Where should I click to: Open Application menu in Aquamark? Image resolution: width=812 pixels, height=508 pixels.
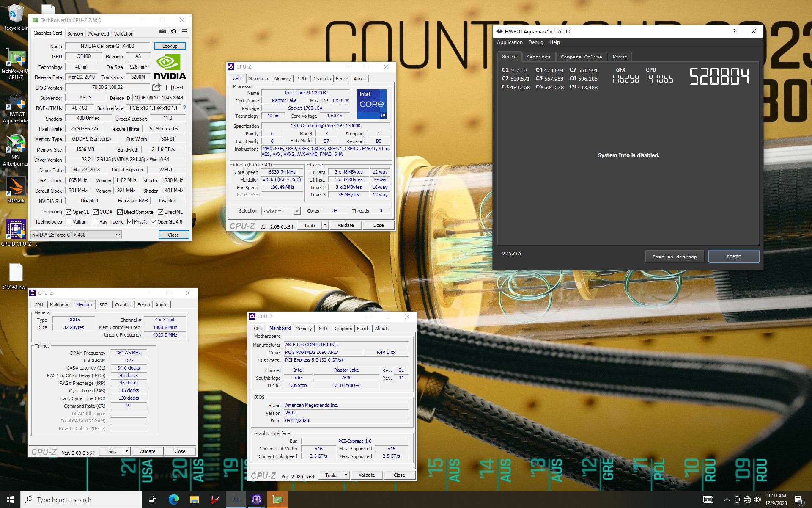tap(510, 42)
